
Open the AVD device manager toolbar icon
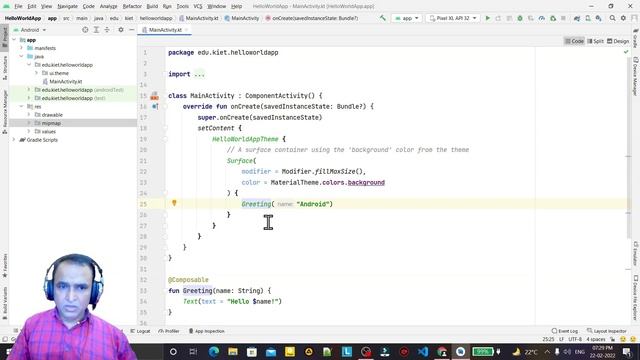click(x=588, y=18)
